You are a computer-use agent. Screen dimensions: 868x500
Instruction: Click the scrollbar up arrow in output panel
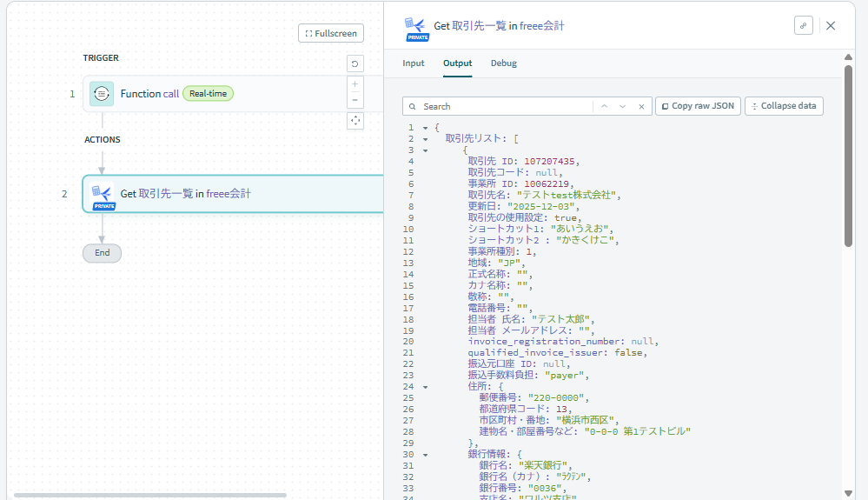(x=848, y=57)
